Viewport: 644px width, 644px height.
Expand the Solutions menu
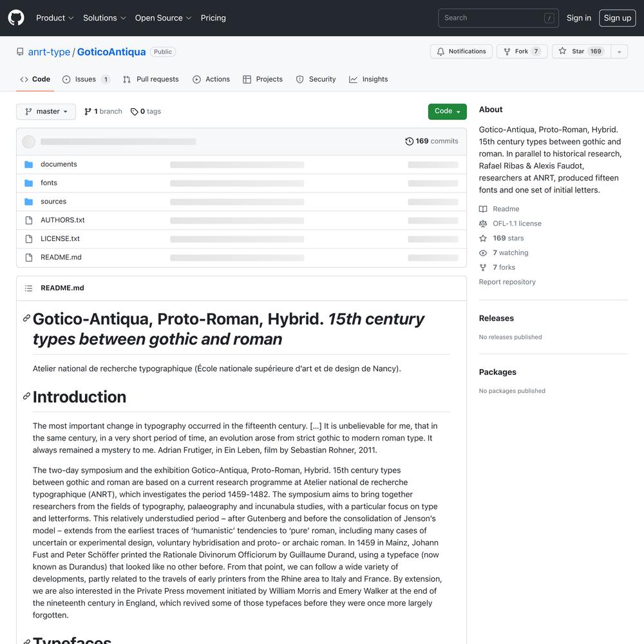point(104,17)
